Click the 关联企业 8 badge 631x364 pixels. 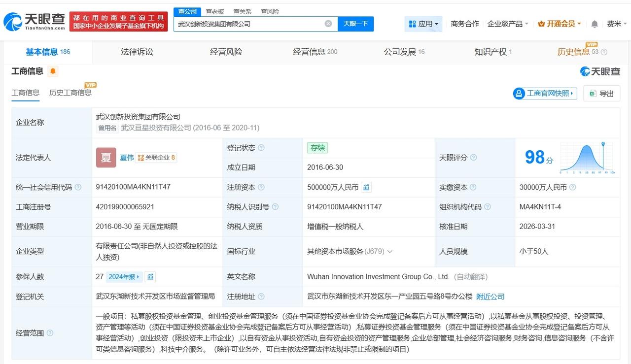pyautogui.click(x=156, y=158)
